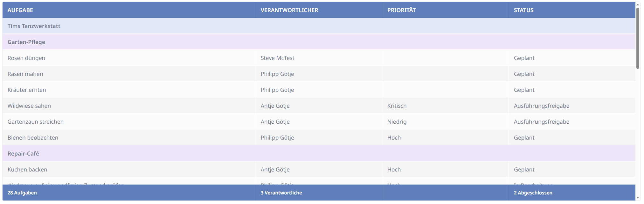Click Niedrig priority for Gartenzaun streichen
644x204 pixels.
(397, 122)
